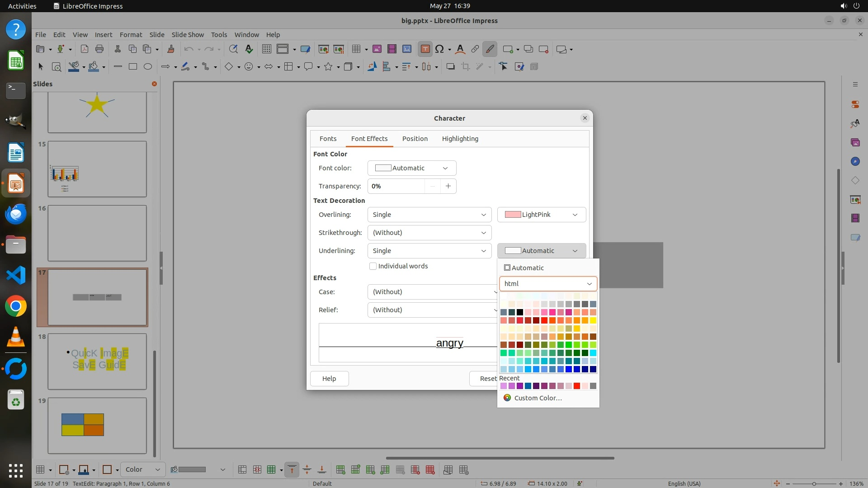Viewport: 868px width, 488px height.
Task: Expand the html palette dropdown
Action: point(548,284)
